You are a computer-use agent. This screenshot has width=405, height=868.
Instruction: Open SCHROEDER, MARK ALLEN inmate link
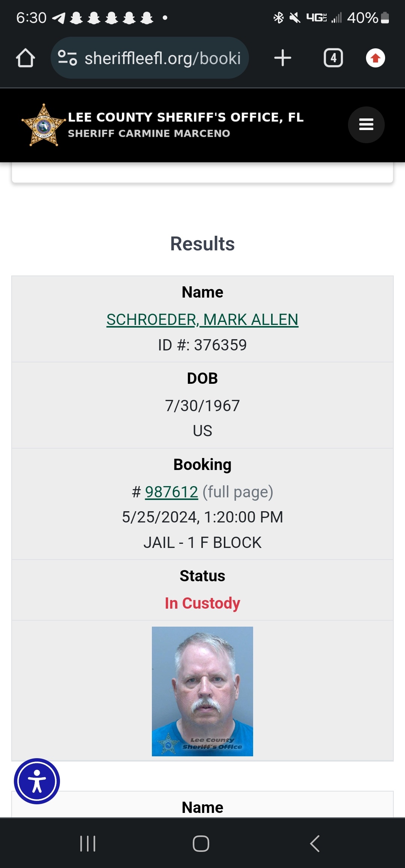tap(202, 320)
